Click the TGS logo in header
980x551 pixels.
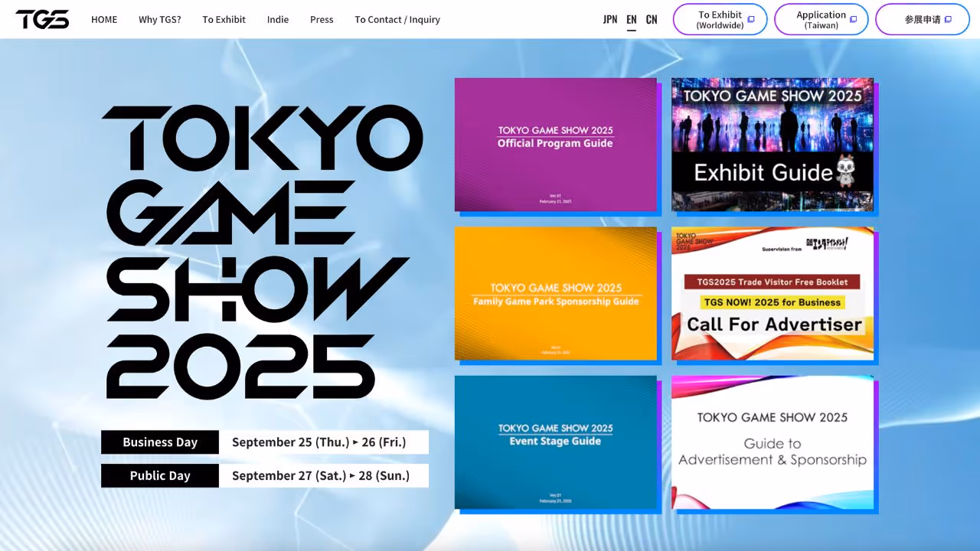[42, 19]
